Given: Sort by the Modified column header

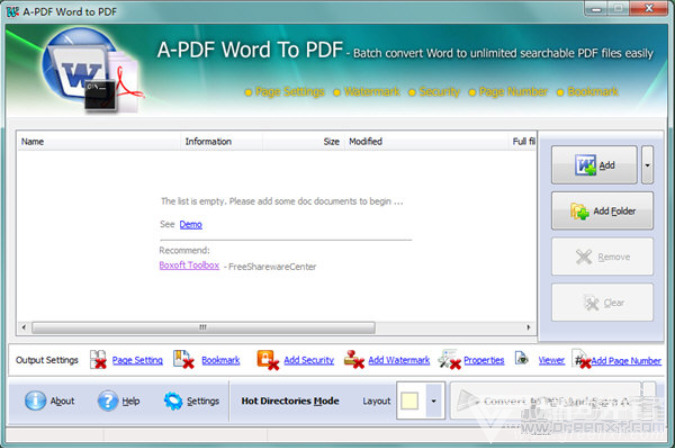Looking at the screenshot, I should pos(426,142).
